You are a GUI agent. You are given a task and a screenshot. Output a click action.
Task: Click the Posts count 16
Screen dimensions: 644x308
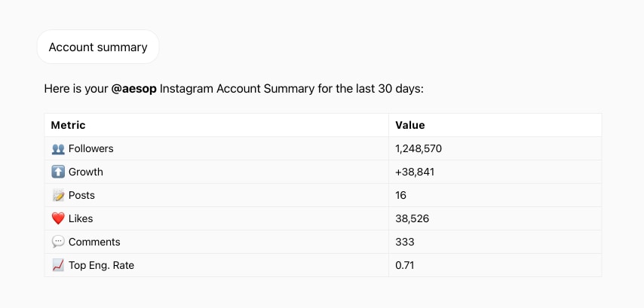(400, 196)
